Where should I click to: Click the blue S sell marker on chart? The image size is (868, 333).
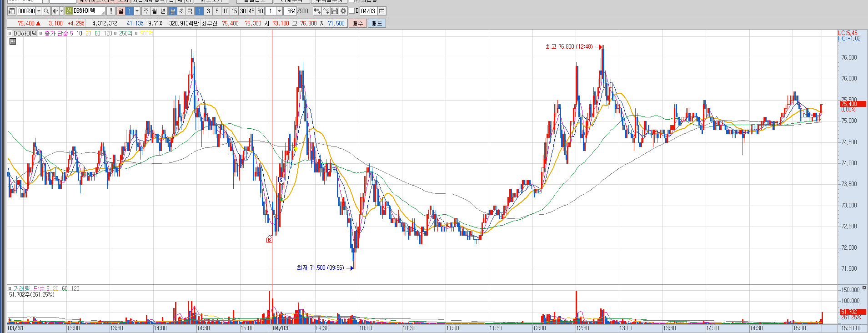[281, 180]
